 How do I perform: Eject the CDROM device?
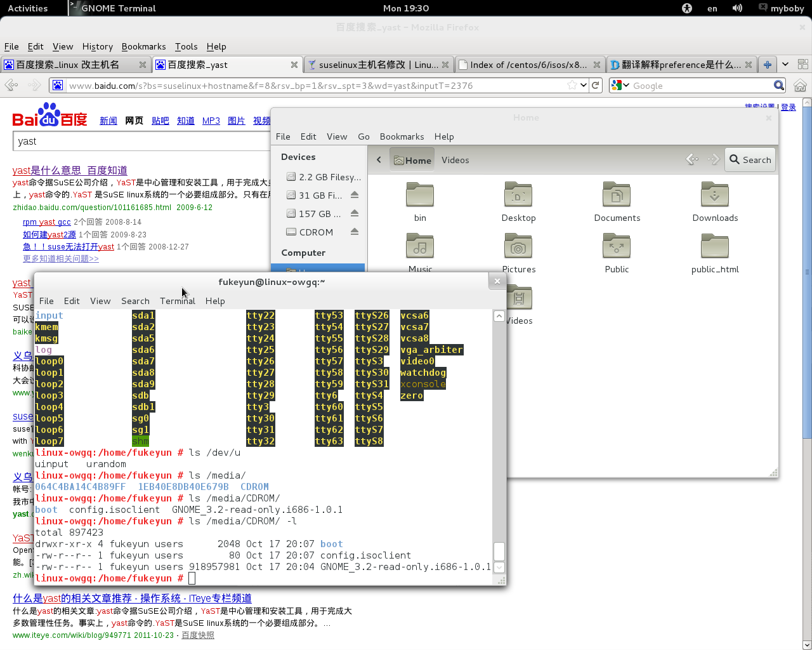pyautogui.click(x=355, y=232)
